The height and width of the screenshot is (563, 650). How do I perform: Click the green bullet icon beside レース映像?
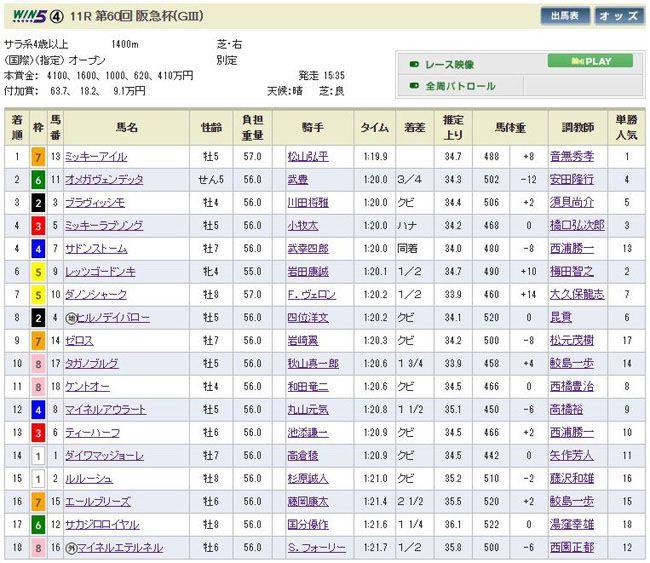pyautogui.click(x=415, y=63)
